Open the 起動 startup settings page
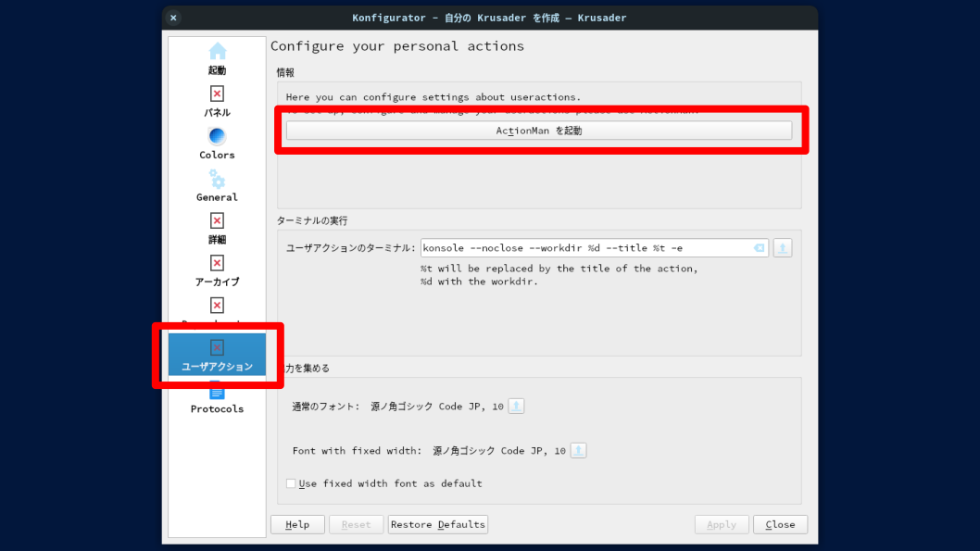Image resolution: width=980 pixels, height=551 pixels. tap(217, 58)
